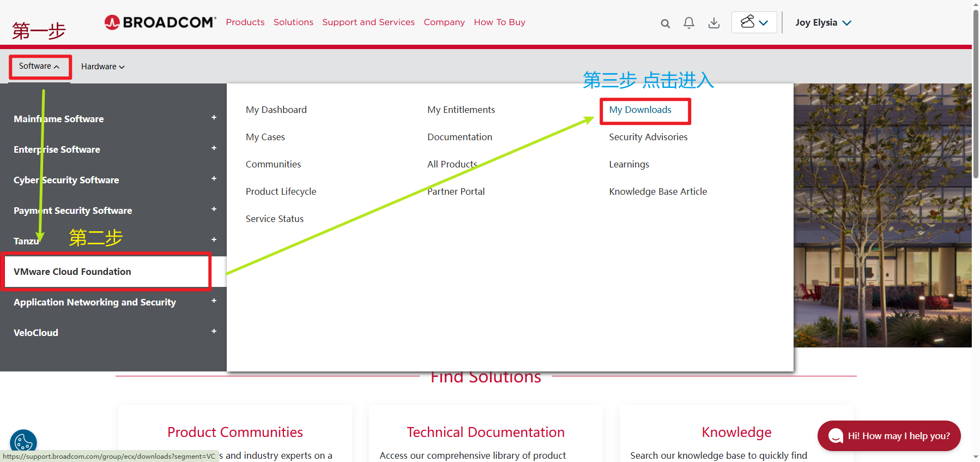Open Solutions in top navigation
The image size is (980, 462).
pyautogui.click(x=293, y=22)
